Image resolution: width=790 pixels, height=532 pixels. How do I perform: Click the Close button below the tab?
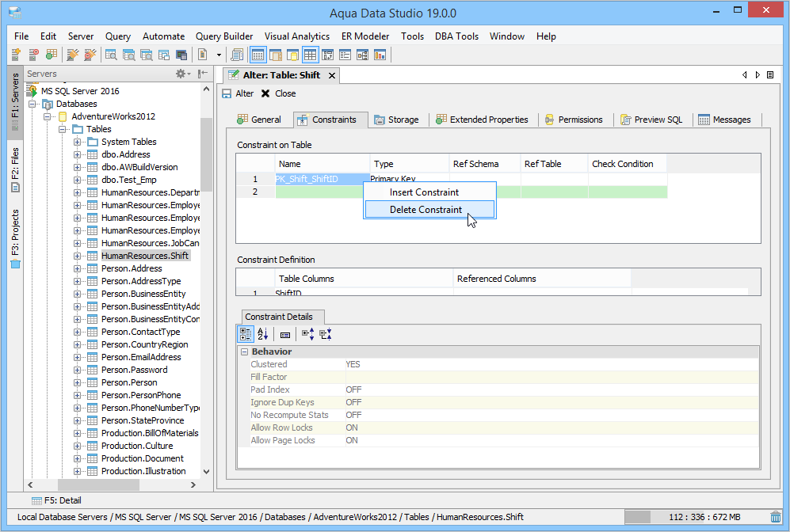pos(278,93)
